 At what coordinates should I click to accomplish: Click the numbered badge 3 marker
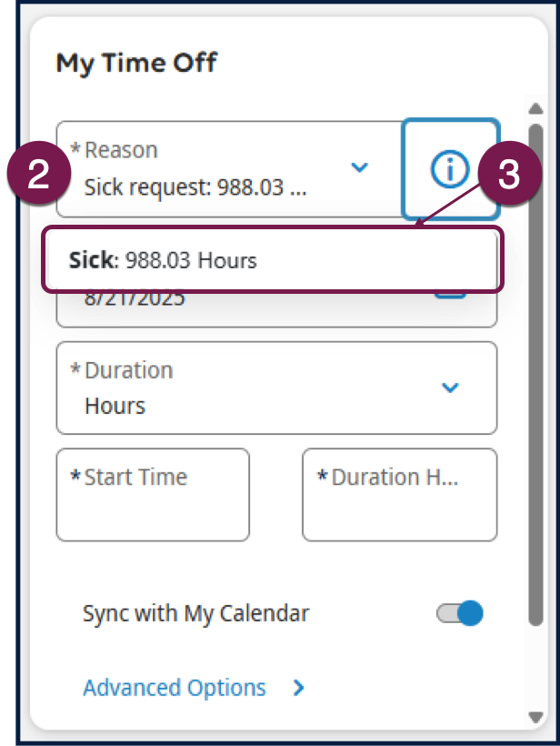[x=510, y=176]
